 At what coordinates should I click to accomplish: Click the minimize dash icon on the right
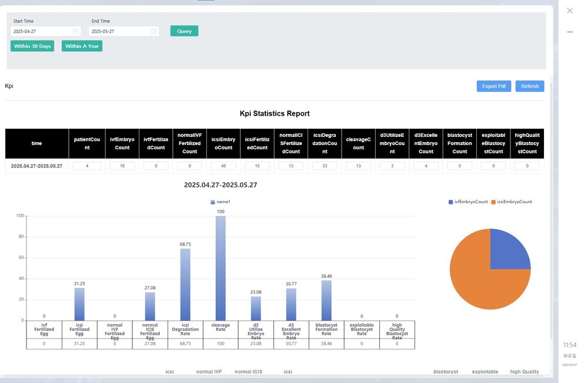pyautogui.click(x=569, y=32)
